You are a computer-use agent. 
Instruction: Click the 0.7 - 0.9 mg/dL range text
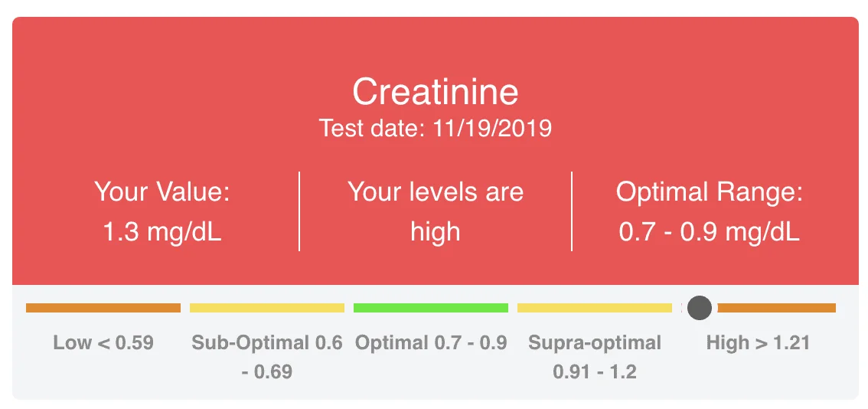[x=709, y=232]
